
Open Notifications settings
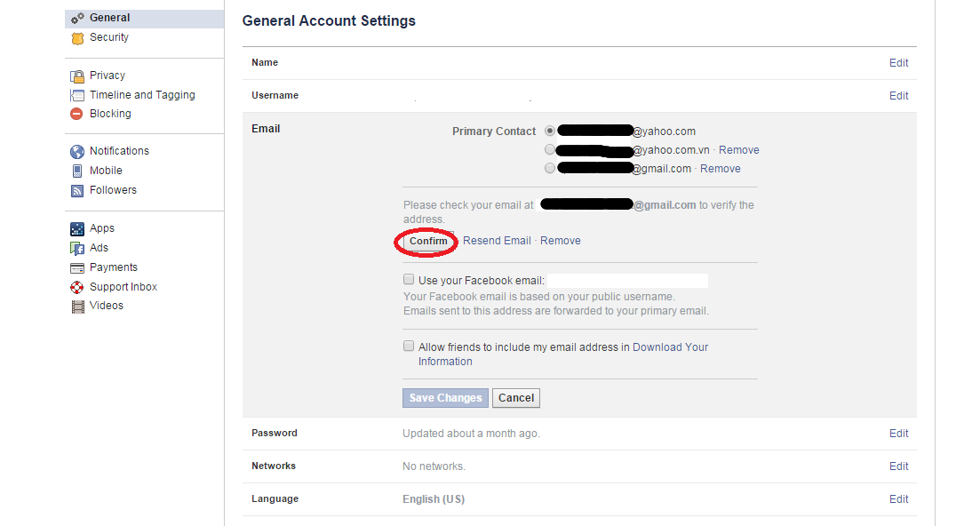pyautogui.click(x=119, y=151)
